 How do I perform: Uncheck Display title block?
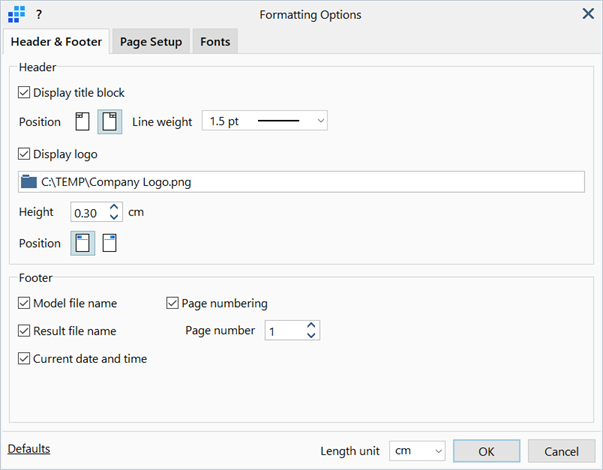point(24,92)
